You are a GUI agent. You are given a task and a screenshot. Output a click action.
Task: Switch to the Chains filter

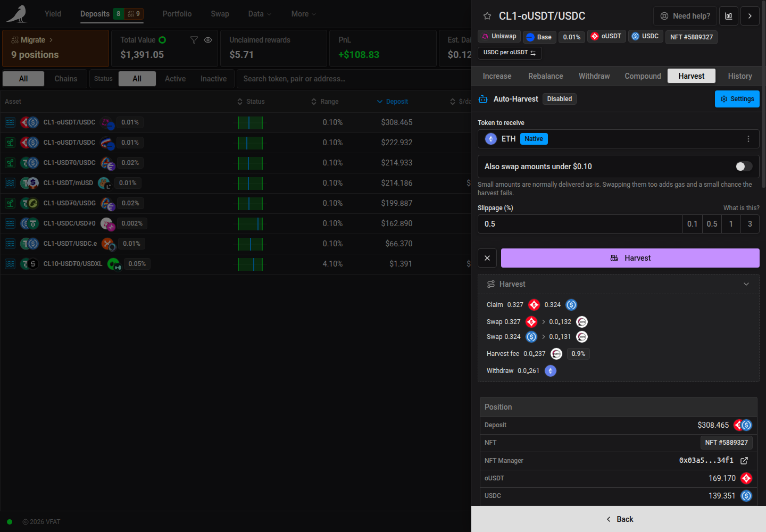coord(66,79)
